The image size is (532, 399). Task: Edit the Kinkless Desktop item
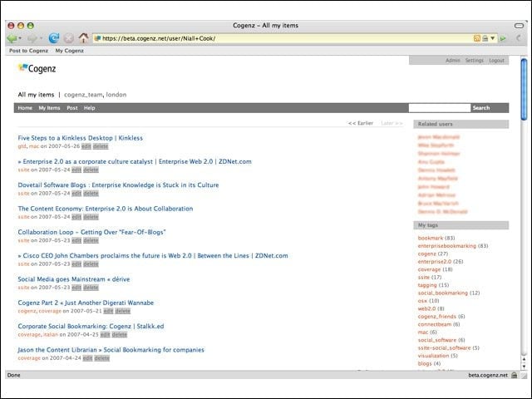[x=86, y=146]
